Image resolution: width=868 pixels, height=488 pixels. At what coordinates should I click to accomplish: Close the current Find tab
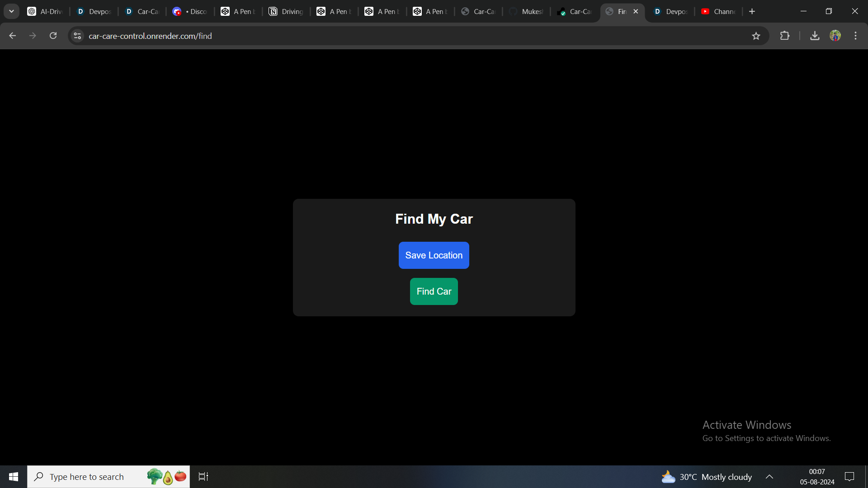tap(636, 11)
